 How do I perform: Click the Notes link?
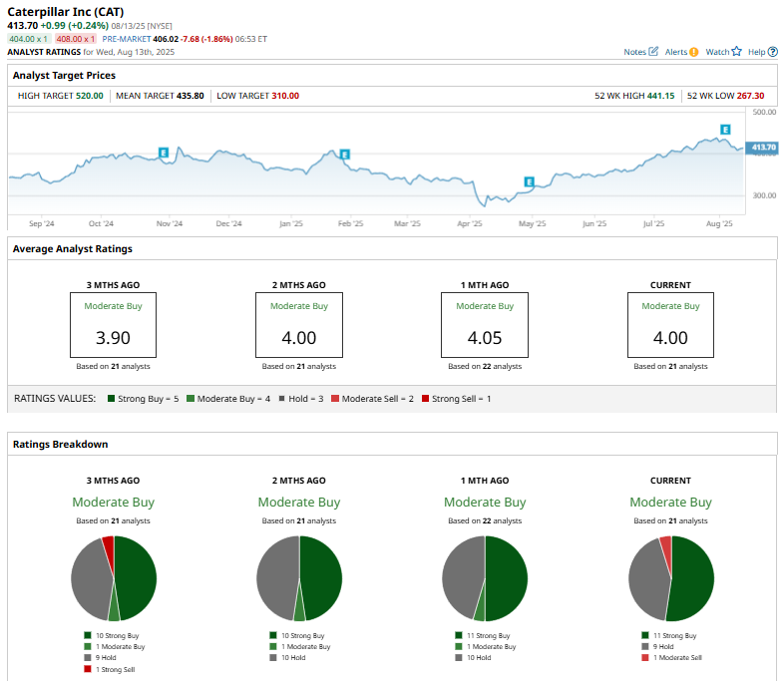[634, 52]
